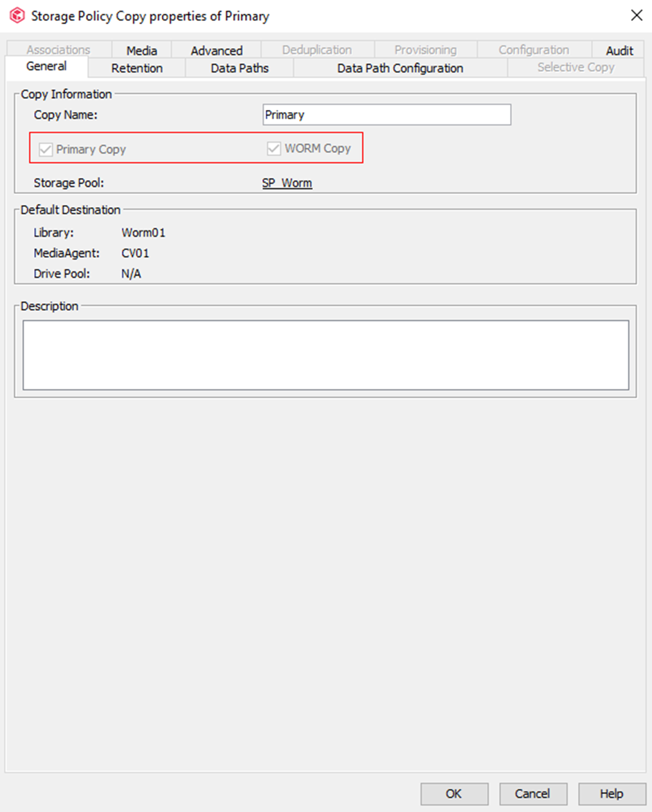Select the General tab
Image resolution: width=652 pixels, height=812 pixels.
[x=46, y=66]
